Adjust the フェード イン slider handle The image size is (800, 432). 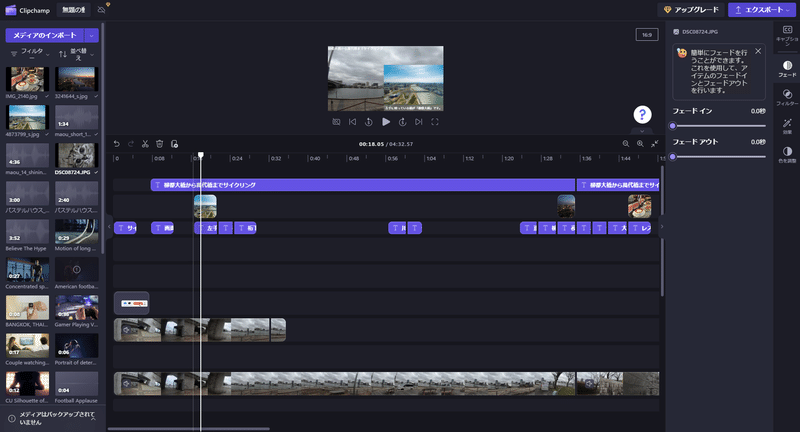pos(672,125)
